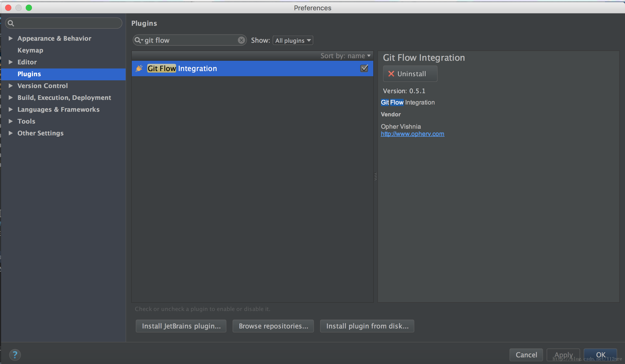Screen dimensions: 625x364
Task: Expand the Editor settings section
Action: coord(11,62)
